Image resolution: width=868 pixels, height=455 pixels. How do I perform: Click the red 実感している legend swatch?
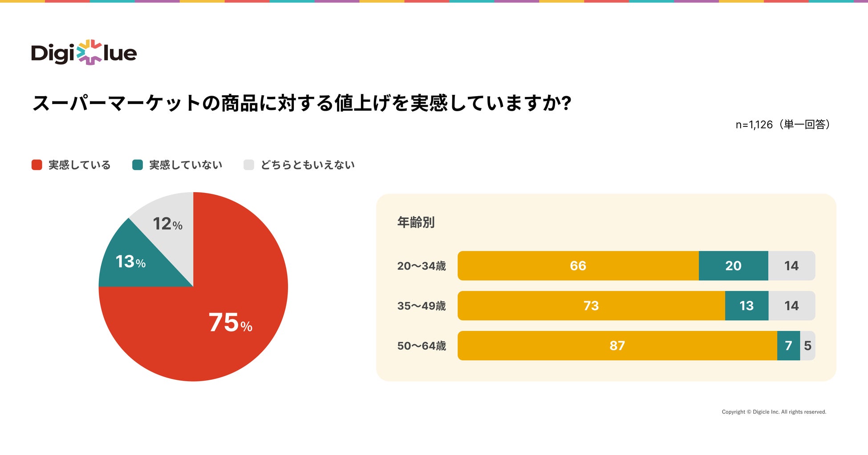tap(37, 165)
